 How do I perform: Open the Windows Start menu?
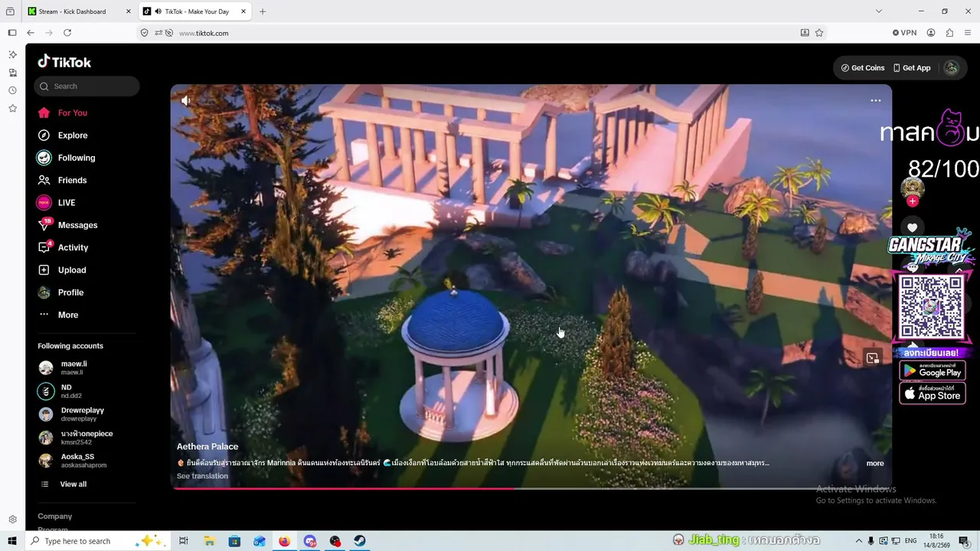[x=11, y=541]
